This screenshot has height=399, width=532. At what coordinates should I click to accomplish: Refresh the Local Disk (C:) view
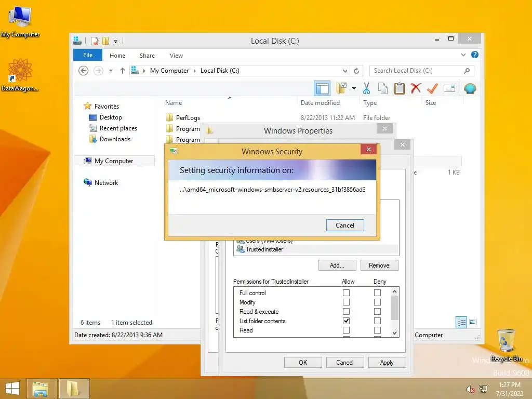click(356, 71)
